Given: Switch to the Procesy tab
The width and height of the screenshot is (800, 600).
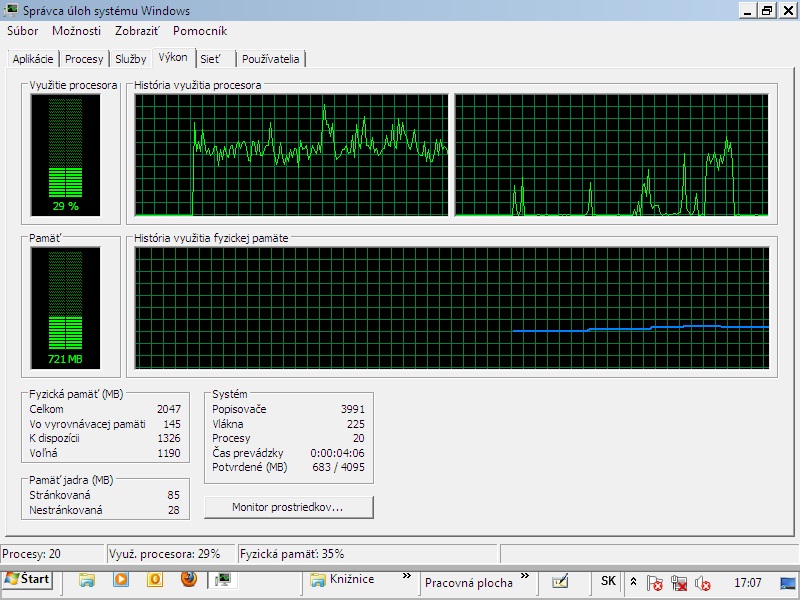Looking at the screenshot, I should click(84, 59).
